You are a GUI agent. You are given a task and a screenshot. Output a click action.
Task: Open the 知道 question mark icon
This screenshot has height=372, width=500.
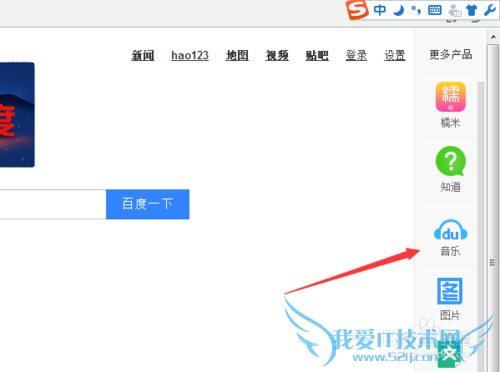[450, 161]
